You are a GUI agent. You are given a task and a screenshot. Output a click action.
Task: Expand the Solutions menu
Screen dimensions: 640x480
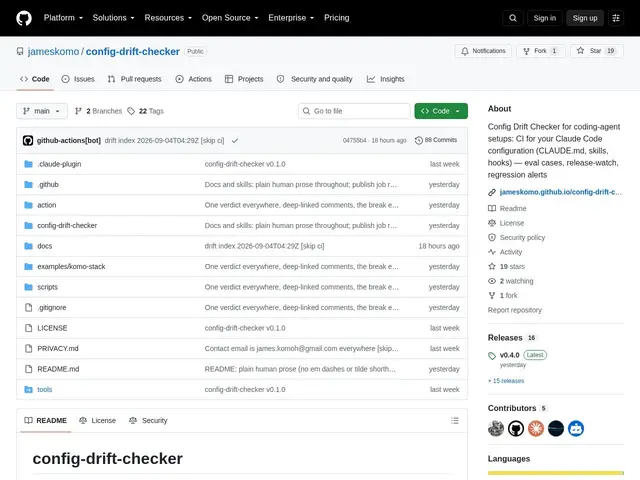113,18
